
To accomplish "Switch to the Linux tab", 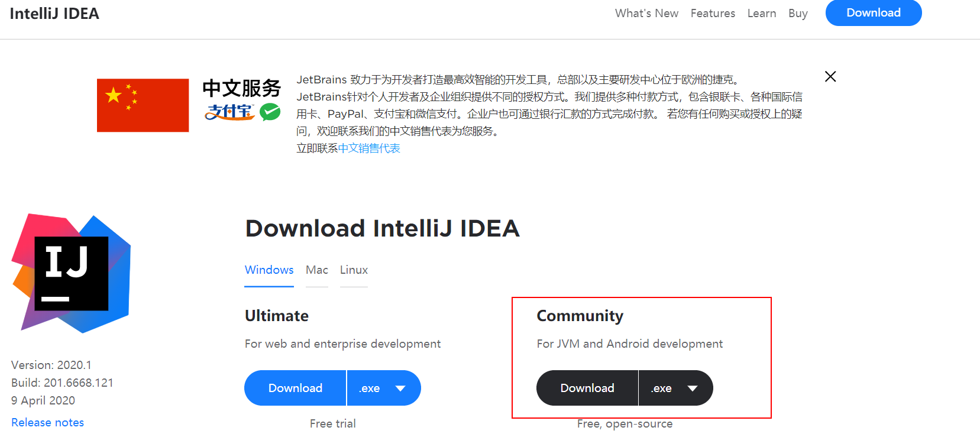I will tap(354, 270).
